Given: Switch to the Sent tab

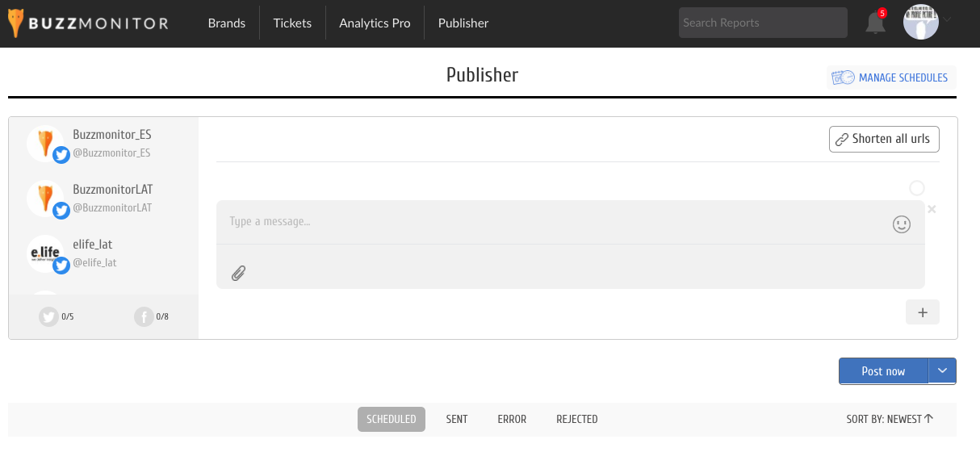Looking at the screenshot, I should 457,419.
